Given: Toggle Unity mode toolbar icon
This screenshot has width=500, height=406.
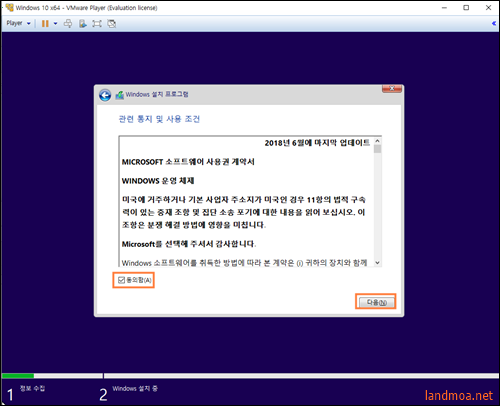Looking at the screenshot, I should (112, 23).
